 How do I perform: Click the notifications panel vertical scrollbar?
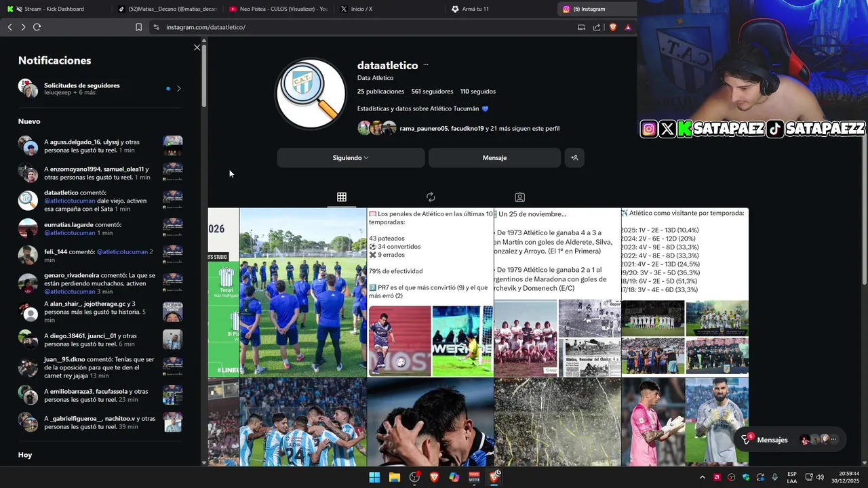tap(203, 75)
